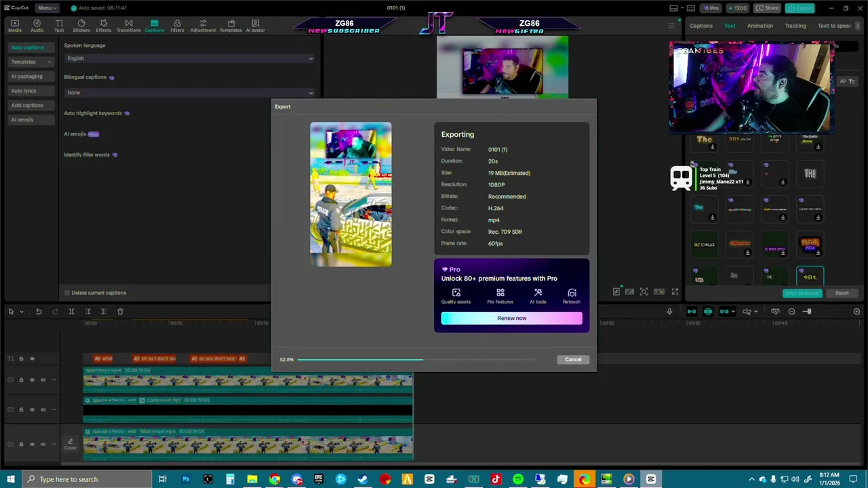Click the export preview thumbnail in dialog
Image resolution: width=868 pixels, height=488 pixels.
tap(351, 195)
